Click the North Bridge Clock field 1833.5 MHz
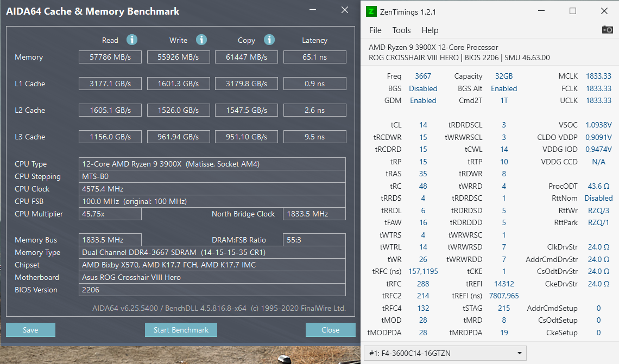 click(x=314, y=214)
